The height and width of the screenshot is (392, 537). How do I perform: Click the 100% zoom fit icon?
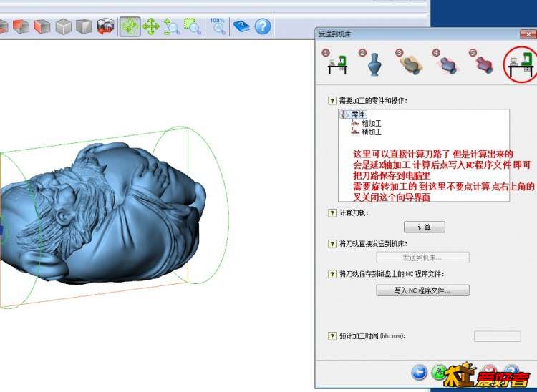(x=218, y=26)
